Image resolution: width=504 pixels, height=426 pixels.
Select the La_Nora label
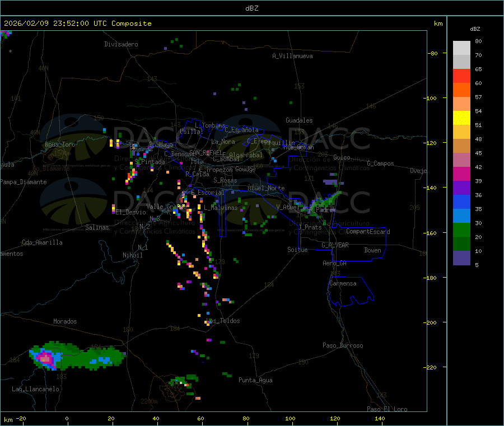(x=223, y=142)
